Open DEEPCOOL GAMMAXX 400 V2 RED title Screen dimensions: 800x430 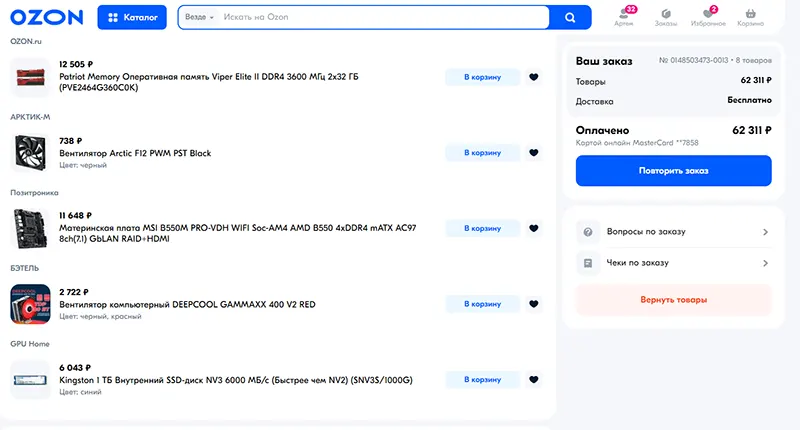[187, 305]
